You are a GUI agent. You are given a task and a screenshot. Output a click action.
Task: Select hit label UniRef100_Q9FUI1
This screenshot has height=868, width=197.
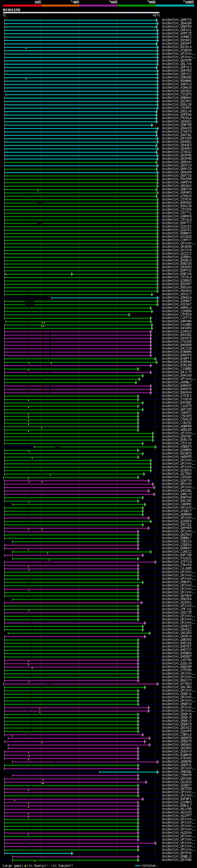[177, 30]
